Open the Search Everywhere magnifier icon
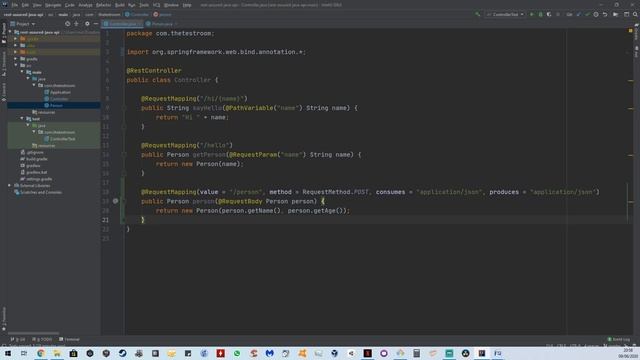Viewport: 640px width, 360px height. click(635, 14)
